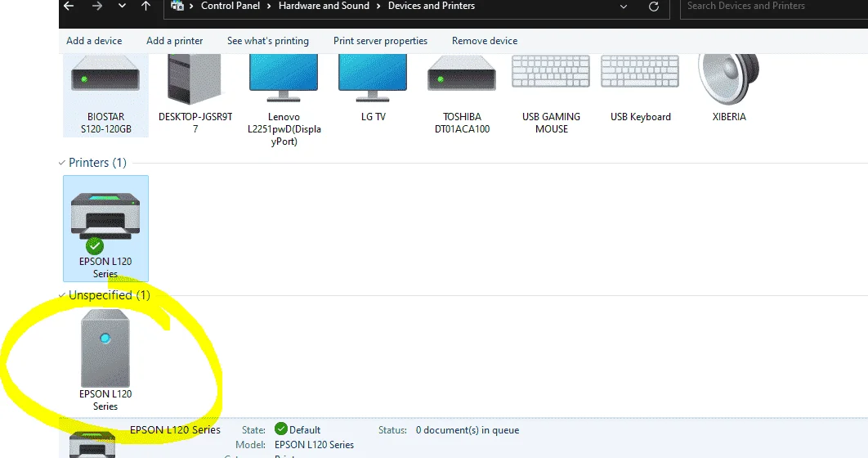Click Add a device
Image resolution: width=868 pixels, height=458 pixels.
pos(94,41)
